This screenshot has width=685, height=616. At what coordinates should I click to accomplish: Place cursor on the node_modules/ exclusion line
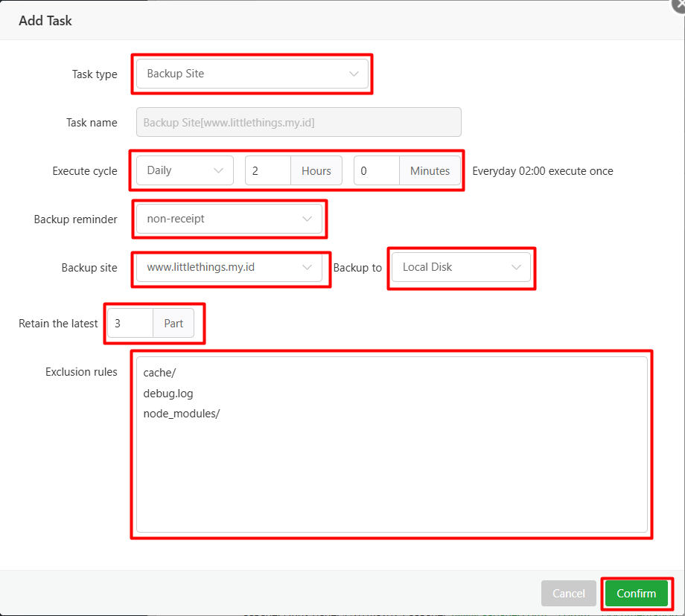click(x=182, y=414)
